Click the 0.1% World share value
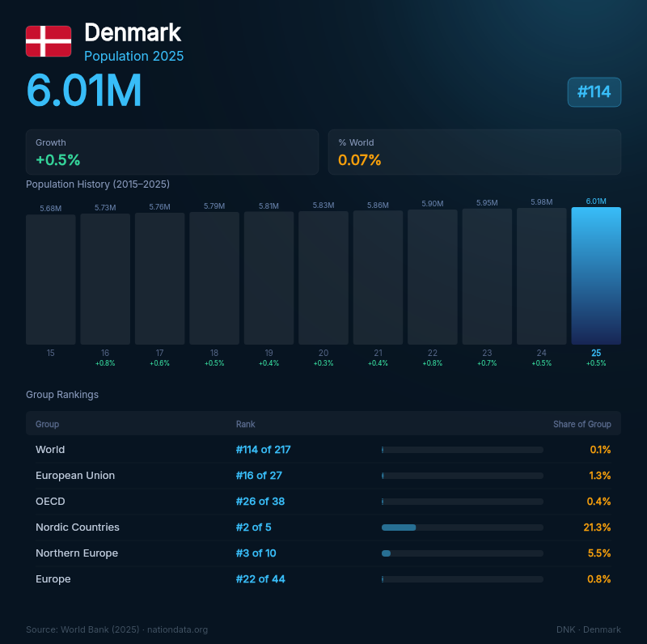 (x=600, y=450)
